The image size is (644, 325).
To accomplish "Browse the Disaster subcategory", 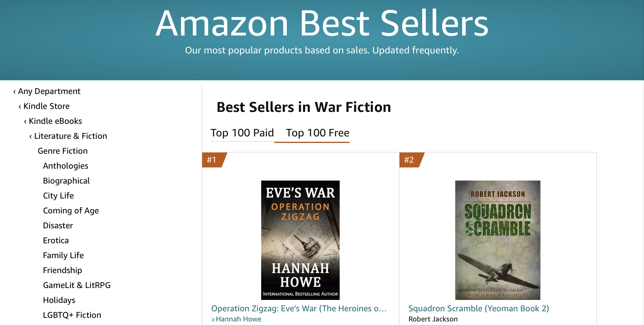I will (x=58, y=226).
